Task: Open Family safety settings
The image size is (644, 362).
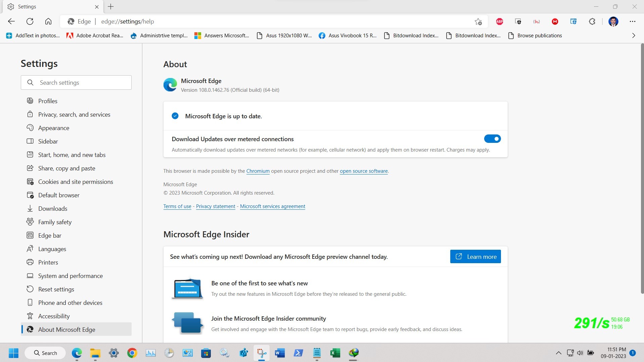Action: coord(76,222)
